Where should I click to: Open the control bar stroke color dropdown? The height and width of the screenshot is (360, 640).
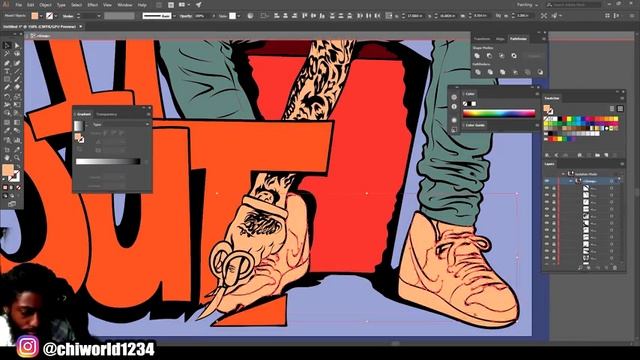pyautogui.click(x=56, y=16)
